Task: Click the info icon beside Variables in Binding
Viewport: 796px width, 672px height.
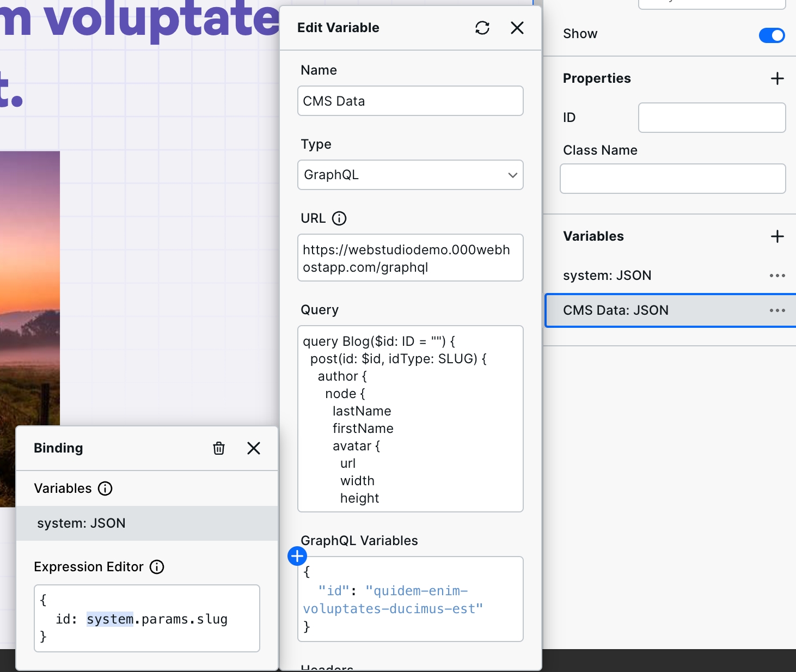Action: (105, 488)
